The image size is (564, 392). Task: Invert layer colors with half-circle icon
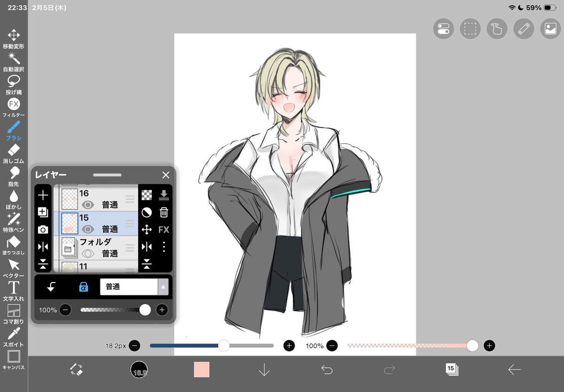(147, 212)
